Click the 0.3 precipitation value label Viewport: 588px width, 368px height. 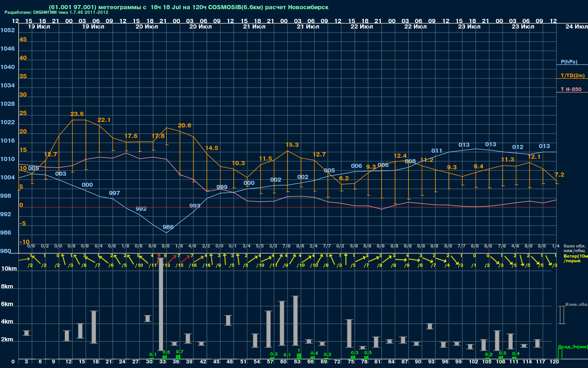(x=274, y=354)
